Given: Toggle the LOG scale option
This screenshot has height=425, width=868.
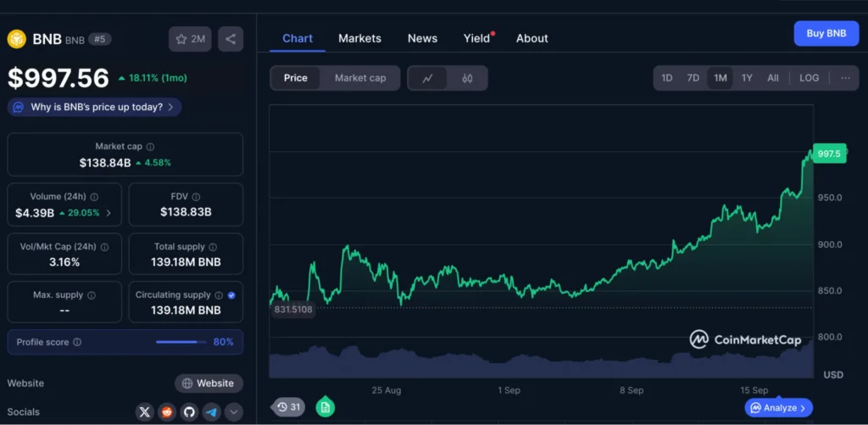Looking at the screenshot, I should click(809, 78).
